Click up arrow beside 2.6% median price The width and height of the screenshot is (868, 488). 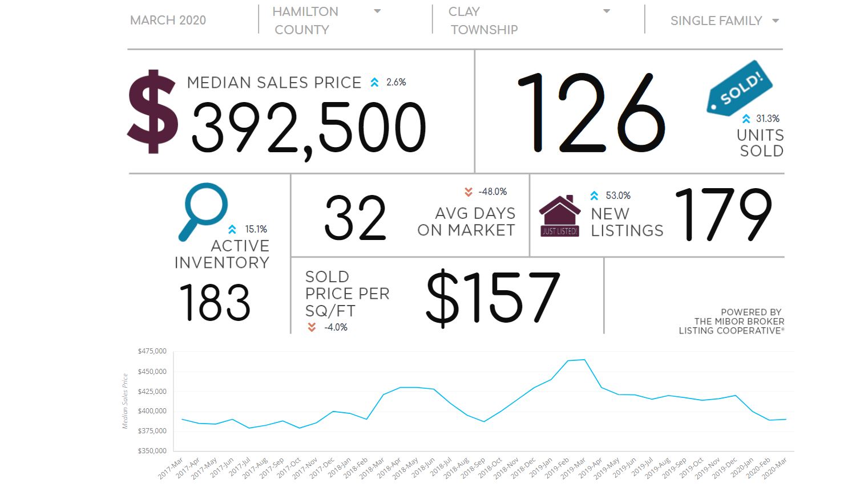pos(374,83)
